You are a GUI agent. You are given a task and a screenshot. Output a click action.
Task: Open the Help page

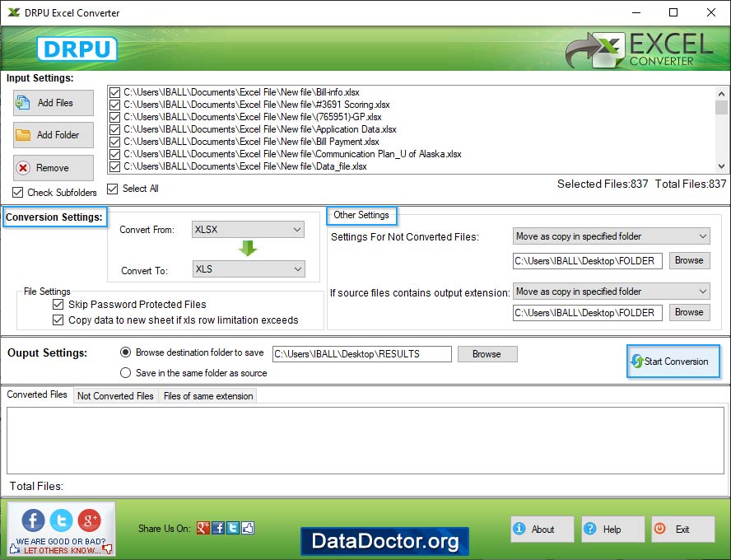pyautogui.click(x=613, y=530)
